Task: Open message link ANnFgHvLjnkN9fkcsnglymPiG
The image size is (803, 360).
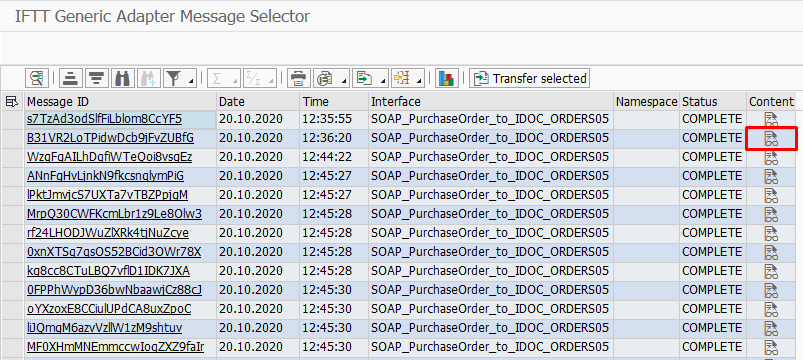Action: (x=105, y=176)
